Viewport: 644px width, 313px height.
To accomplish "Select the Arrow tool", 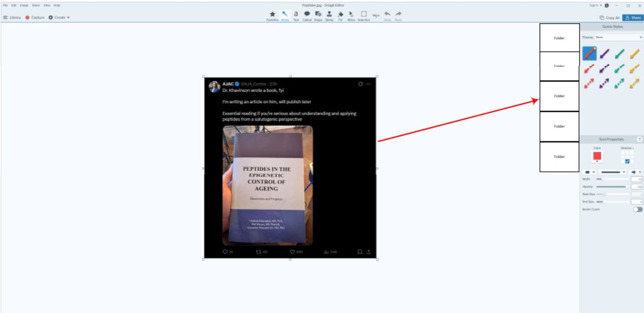I will pos(284,14).
